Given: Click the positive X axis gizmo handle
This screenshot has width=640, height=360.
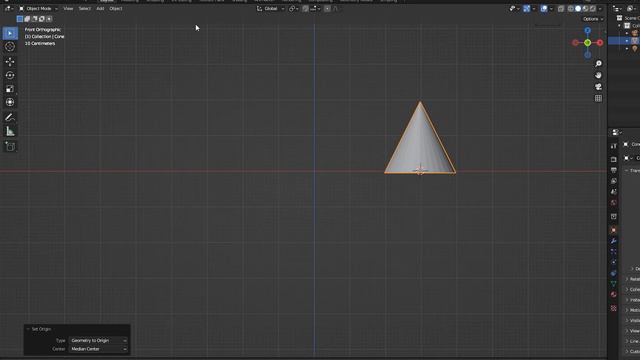Looking at the screenshot, I should 600,42.
